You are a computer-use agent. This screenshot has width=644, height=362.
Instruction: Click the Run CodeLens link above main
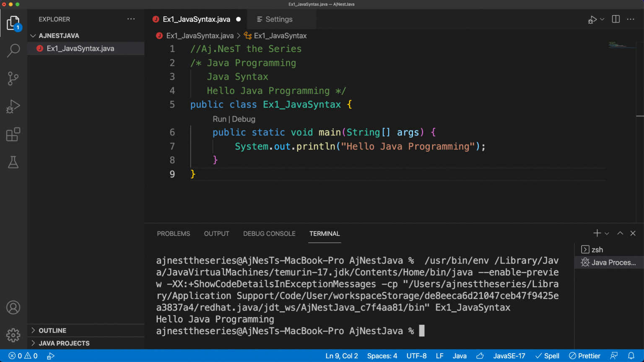point(219,119)
